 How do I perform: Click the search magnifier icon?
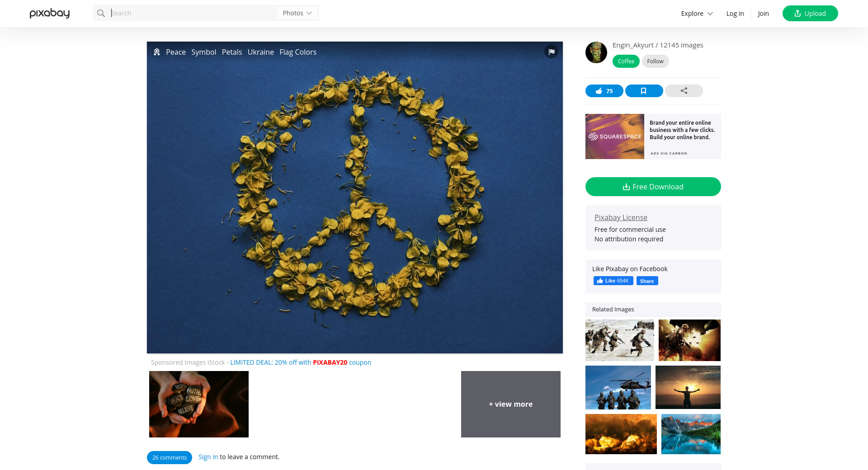tap(101, 14)
